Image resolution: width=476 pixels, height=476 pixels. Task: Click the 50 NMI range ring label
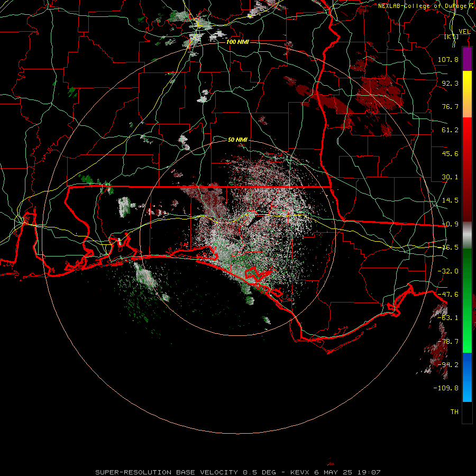click(237, 140)
